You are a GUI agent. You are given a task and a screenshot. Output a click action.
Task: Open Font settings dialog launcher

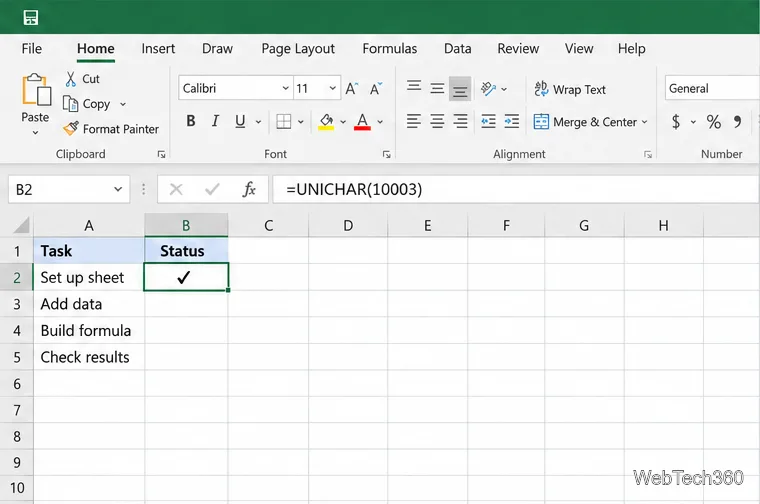(x=386, y=155)
